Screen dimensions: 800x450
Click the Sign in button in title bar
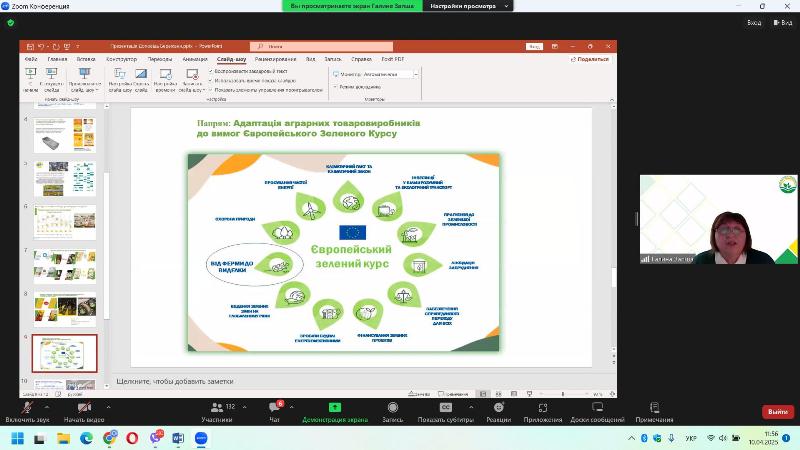coord(534,46)
